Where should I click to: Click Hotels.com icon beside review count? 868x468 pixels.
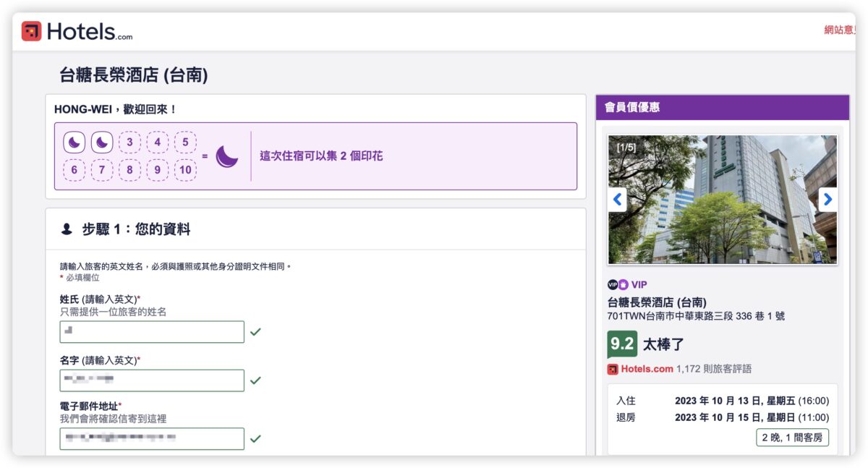point(613,369)
